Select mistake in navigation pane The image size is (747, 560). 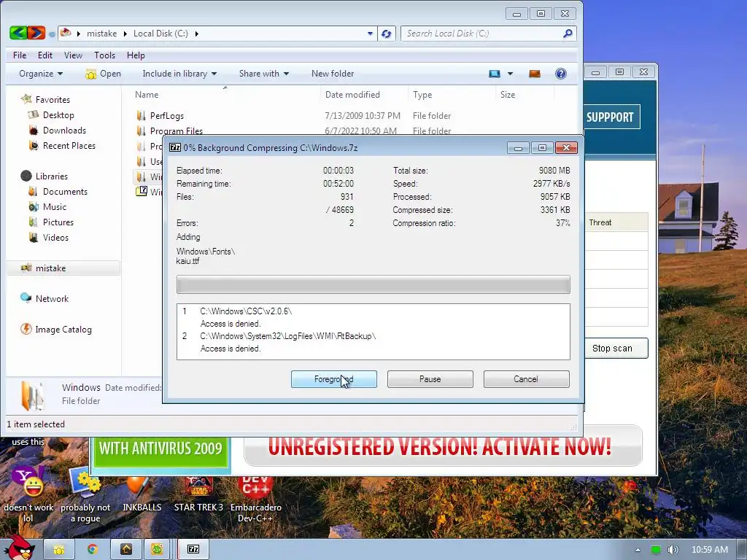pyautogui.click(x=63, y=268)
